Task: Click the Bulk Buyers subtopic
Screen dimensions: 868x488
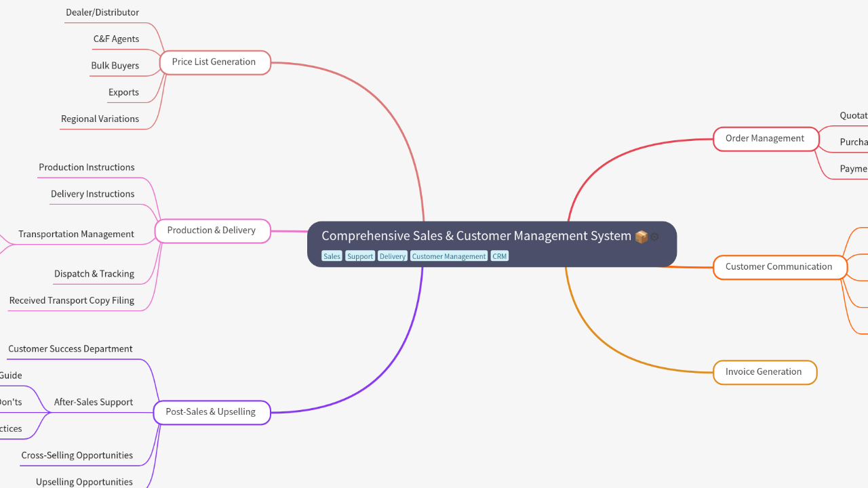Action: (115, 66)
